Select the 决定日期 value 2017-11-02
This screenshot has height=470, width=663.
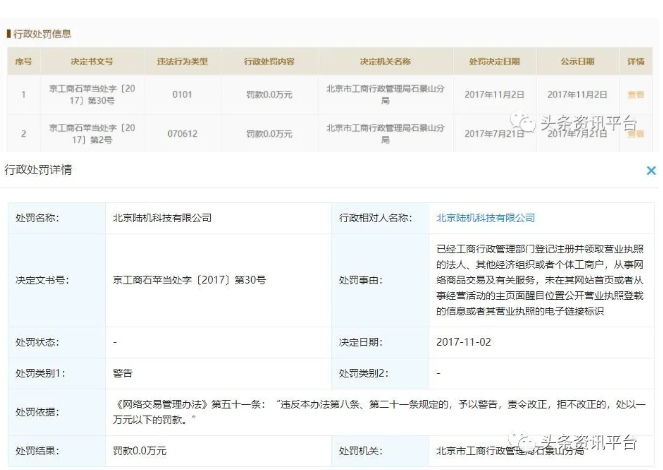(464, 342)
